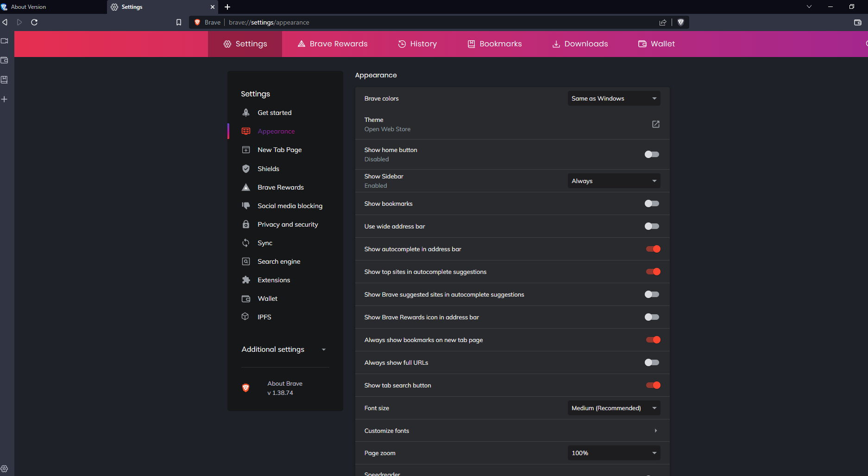Open About Brave version link
The height and width of the screenshot is (476, 868).
click(x=285, y=388)
